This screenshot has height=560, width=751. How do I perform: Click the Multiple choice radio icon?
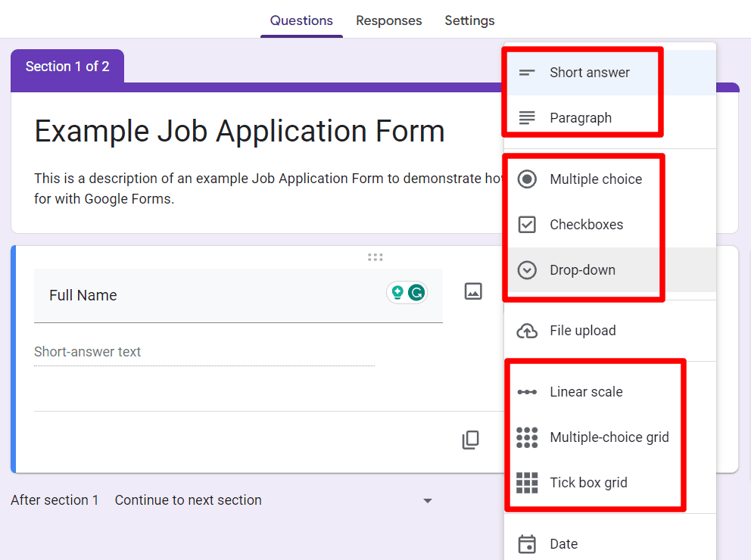(527, 179)
